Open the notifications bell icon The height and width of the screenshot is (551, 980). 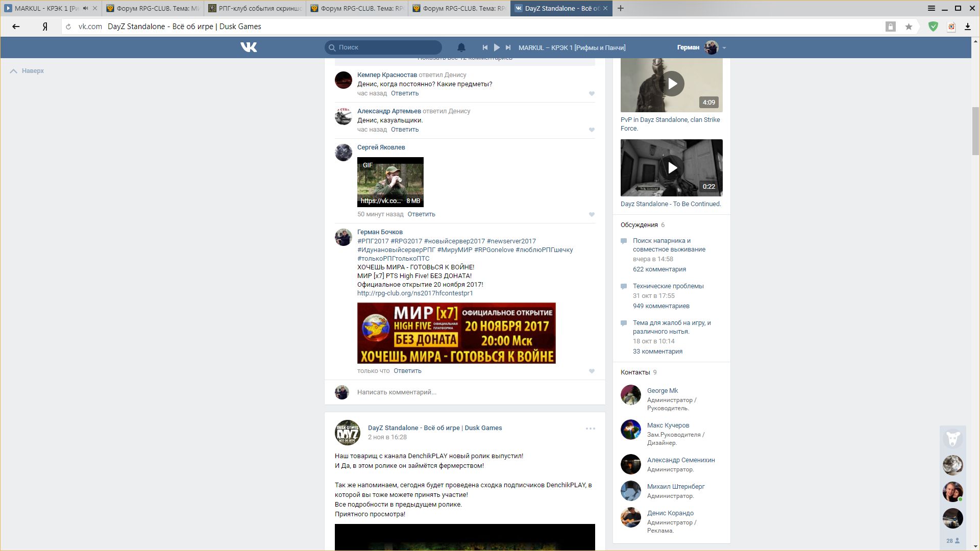pos(461,47)
